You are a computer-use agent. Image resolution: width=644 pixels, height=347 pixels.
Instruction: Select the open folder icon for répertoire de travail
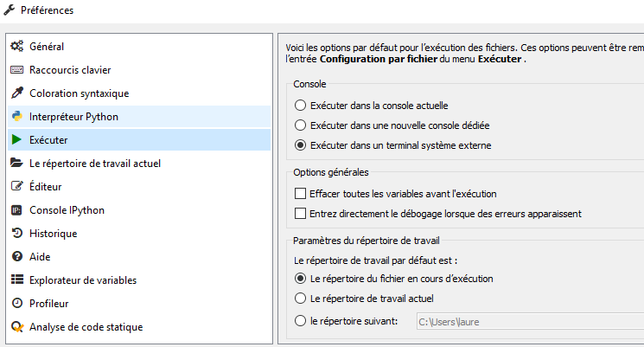[16, 163]
